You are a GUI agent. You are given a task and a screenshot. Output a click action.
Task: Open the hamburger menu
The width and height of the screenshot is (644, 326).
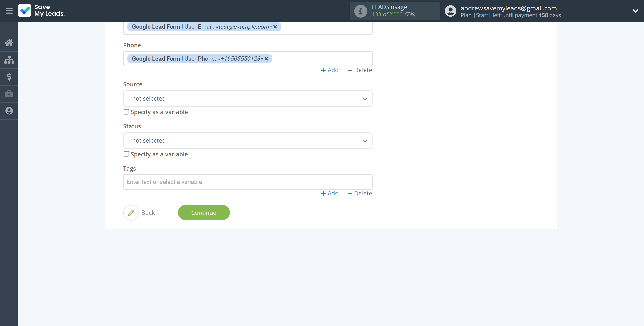click(x=9, y=11)
